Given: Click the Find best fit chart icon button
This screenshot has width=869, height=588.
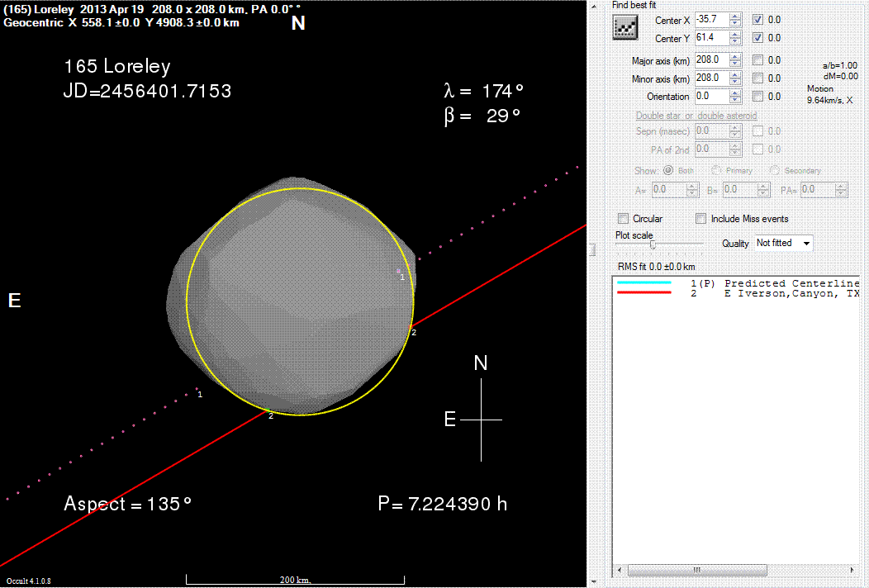Looking at the screenshot, I should point(624,27).
